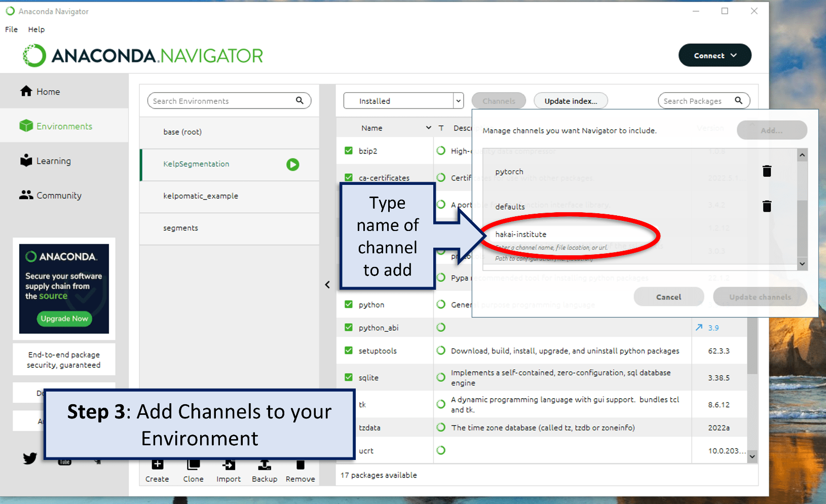Focus the Search Environments field
The width and height of the screenshot is (826, 504).
click(x=229, y=101)
